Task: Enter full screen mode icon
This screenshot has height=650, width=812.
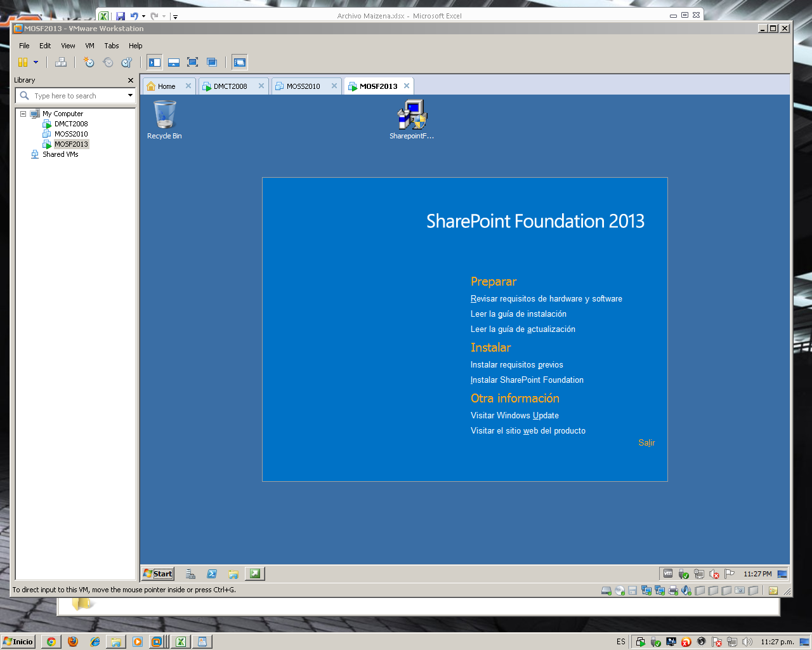Action: (x=193, y=62)
